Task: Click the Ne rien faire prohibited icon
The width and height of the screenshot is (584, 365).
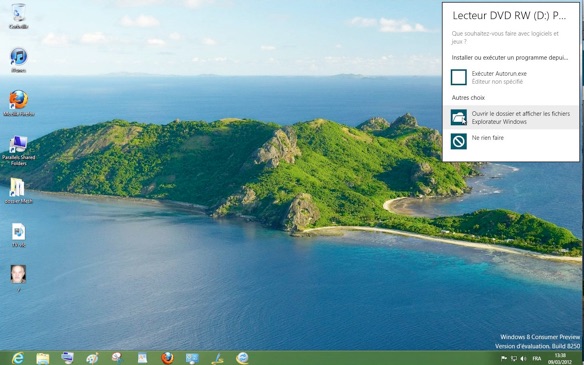Action: [x=458, y=142]
